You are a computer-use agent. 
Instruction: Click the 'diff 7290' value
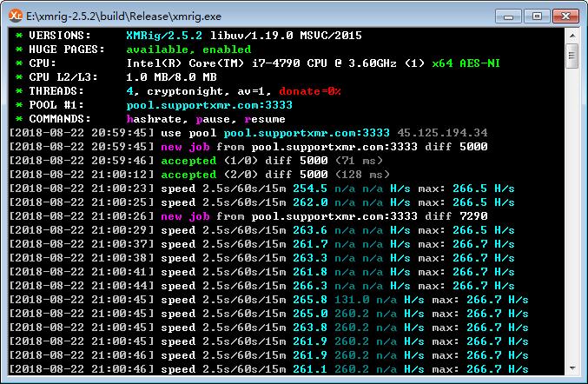[x=456, y=216]
